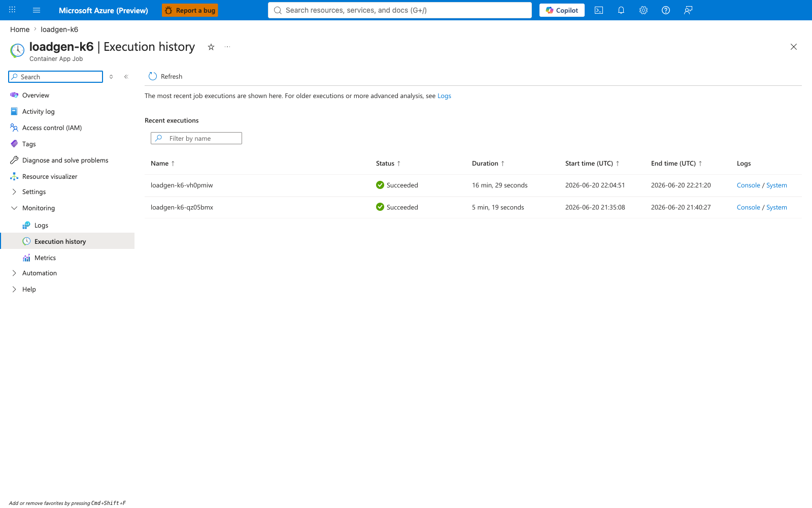The height and width of the screenshot is (508, 812).
Task: Expand the Settings section
Action: coord(34,192)
